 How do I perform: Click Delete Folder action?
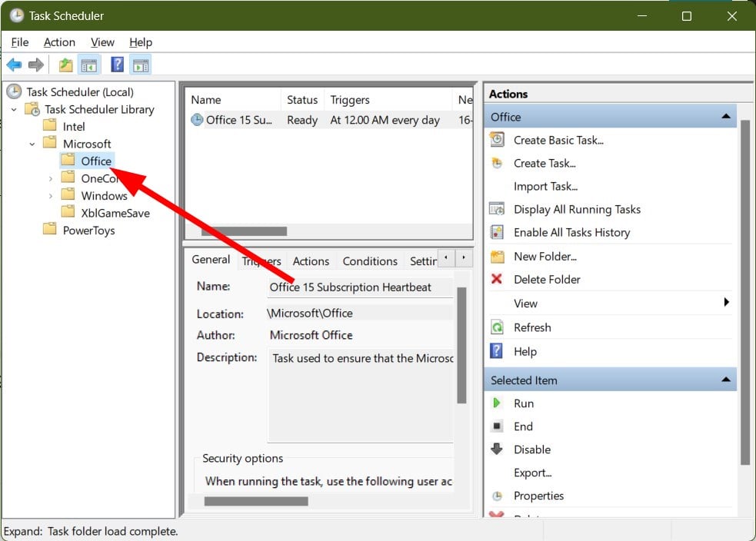[547, 280]
